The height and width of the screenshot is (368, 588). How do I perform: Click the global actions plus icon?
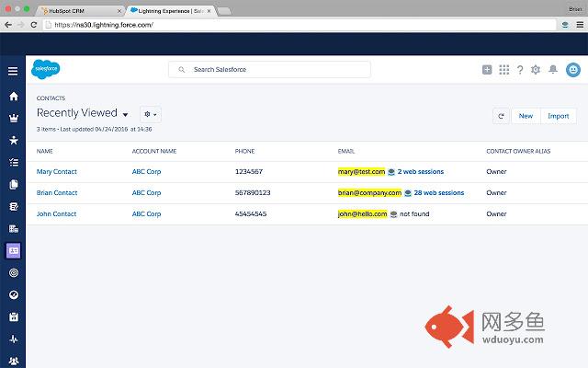[487, 70]
